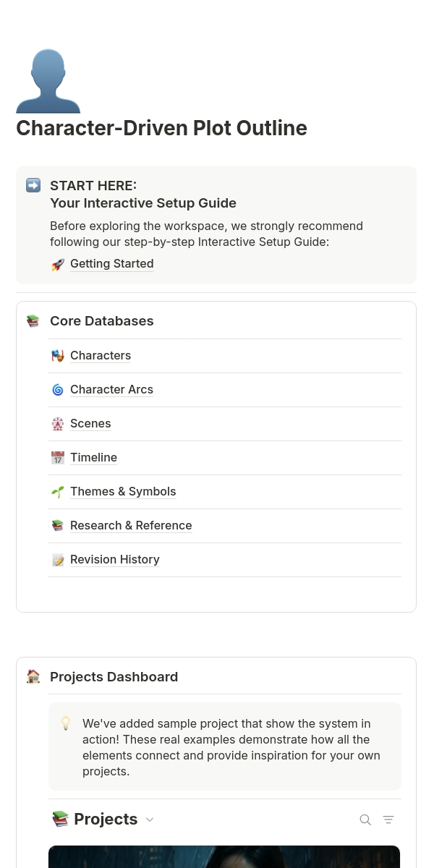Open the Revision History link

114,560
